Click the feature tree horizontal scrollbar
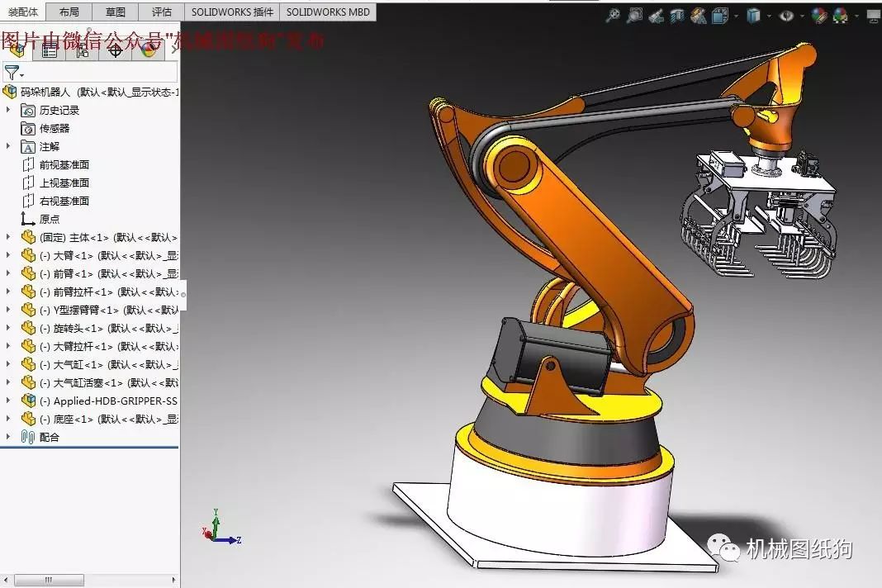Viewport: 882px width, 588px height. pyautogui.click(x=48, y=580)
